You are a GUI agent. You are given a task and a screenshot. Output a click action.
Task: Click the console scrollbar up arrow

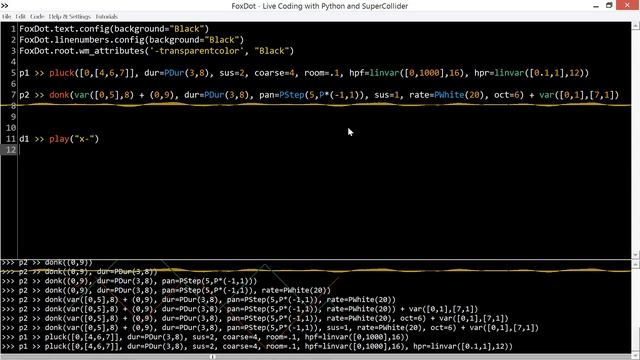[636, 264]
